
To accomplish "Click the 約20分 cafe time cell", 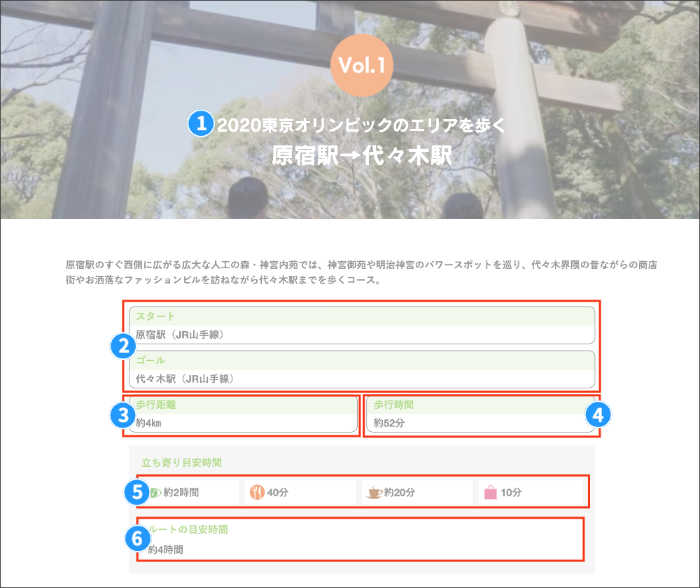I will point(416,492).
